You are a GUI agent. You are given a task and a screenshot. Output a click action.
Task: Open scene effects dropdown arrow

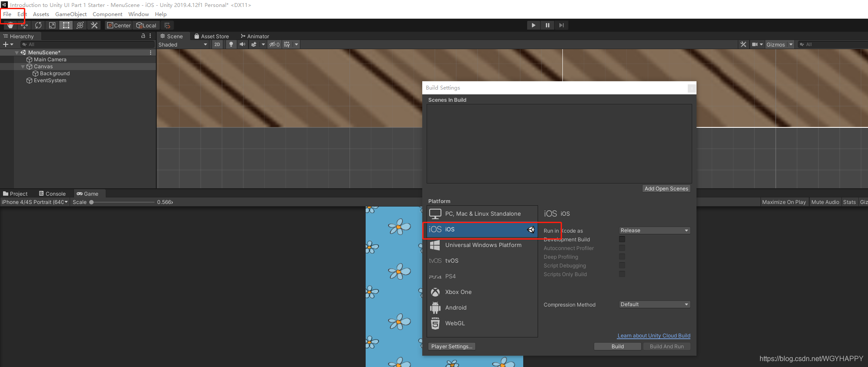coord(263,44)
